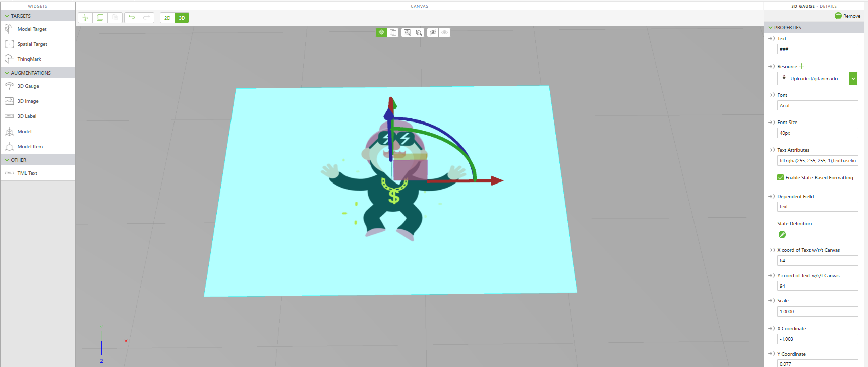Viewport: 868px width, 367px height.
Task: Select the Model Item widget icon
Action: point(9,146)
